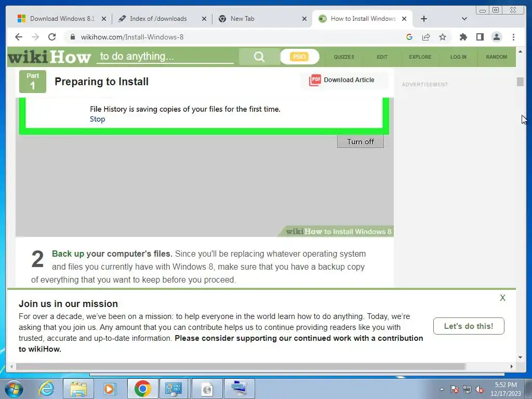Click the browser forward arrow
This screenshot has width=532, height=399.
coord(35,37)
